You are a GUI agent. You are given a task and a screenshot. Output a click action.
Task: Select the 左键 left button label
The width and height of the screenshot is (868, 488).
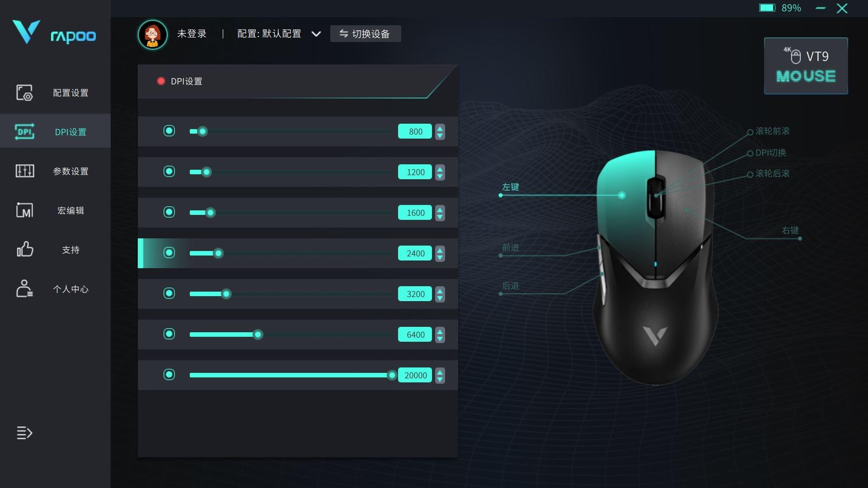pyautogui.click(x=511, y=187)
